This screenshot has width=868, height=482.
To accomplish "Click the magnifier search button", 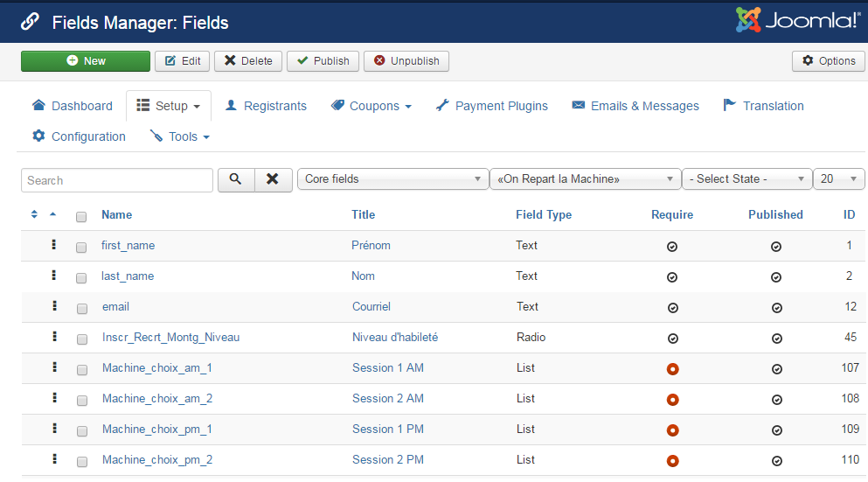I will point(235,179).
